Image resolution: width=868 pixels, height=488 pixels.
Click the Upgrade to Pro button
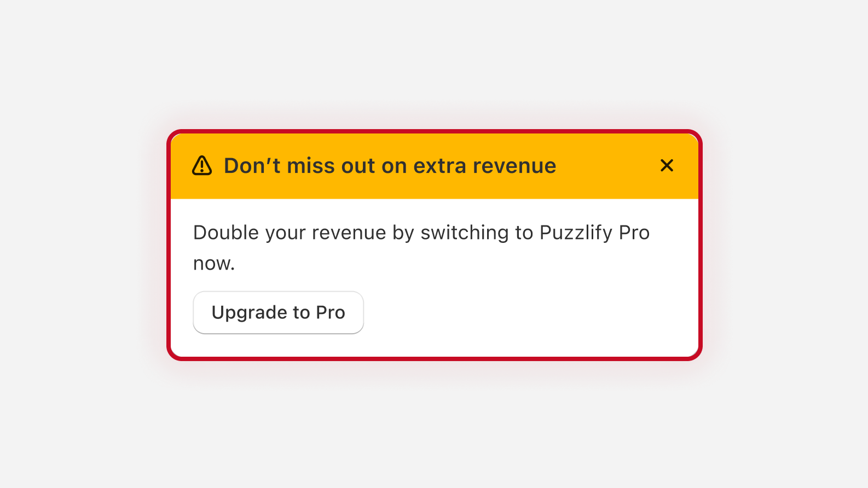(278, 312)
